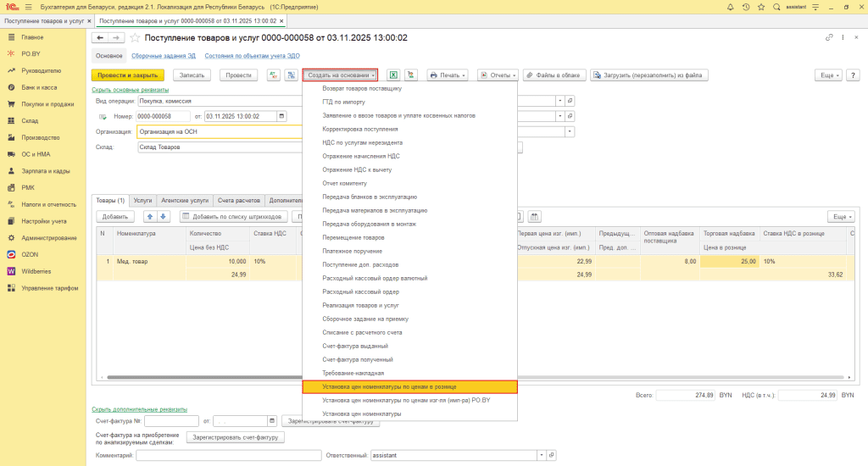
Task: Click the Провести и закрыть button
Action: coord(126,75)
